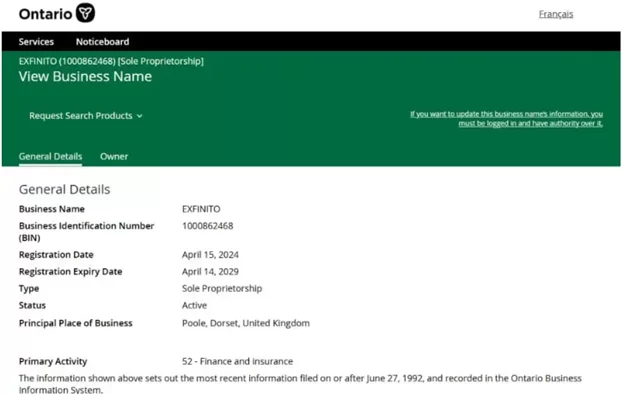The width and height of the screenshot is (624, 394).
Task: Click the Type field label
Action: tap(29, 289)
